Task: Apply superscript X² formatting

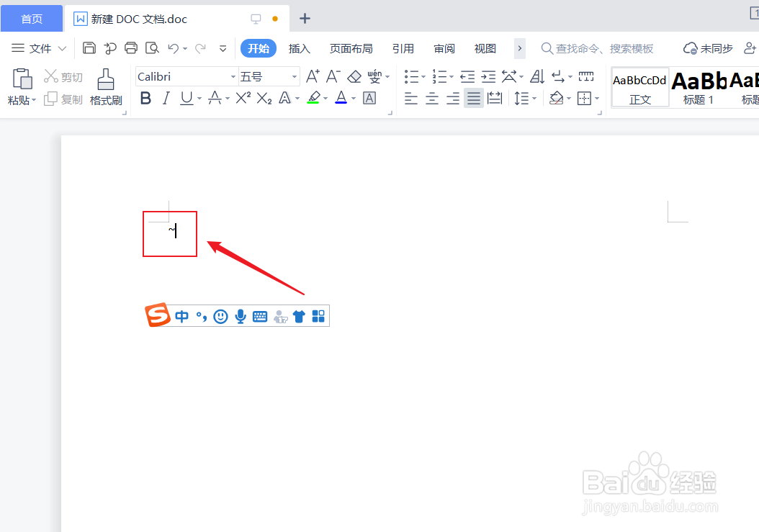Action: click(x=243, y=99)
